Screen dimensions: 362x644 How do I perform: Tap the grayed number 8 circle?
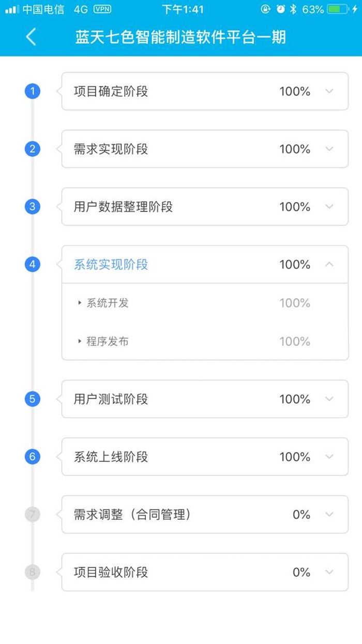[x=32, y=572]
